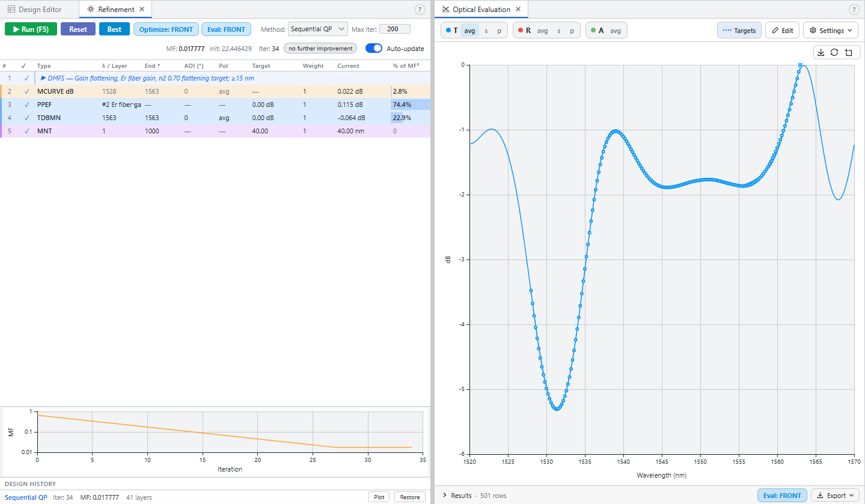The image size is (865, 504).
Task: Click the Restore button in Design History
Action: click(410, 497)
